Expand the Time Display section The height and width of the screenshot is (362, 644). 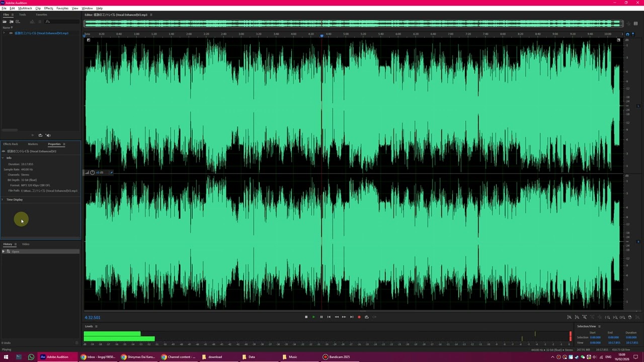pyautogui.click(x=3, y=200)
